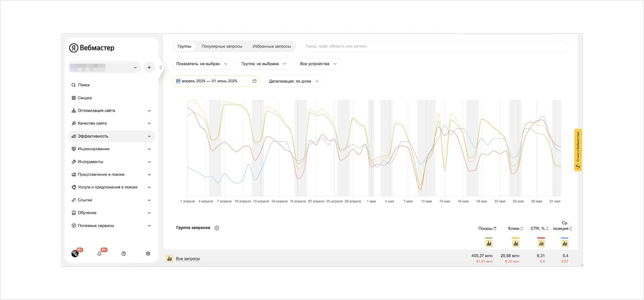Screen dimensions: 644x300
Task: Sort the table by Показы column
Action: 487,229
